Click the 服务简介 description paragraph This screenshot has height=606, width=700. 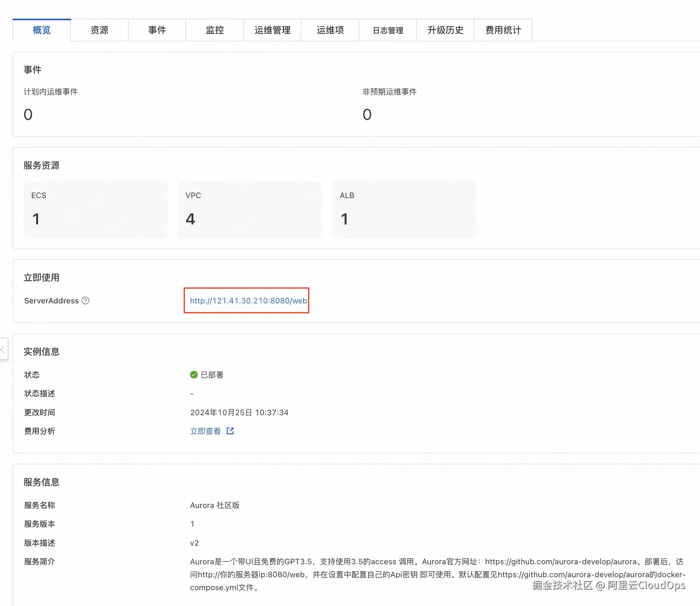pos(437,574)
